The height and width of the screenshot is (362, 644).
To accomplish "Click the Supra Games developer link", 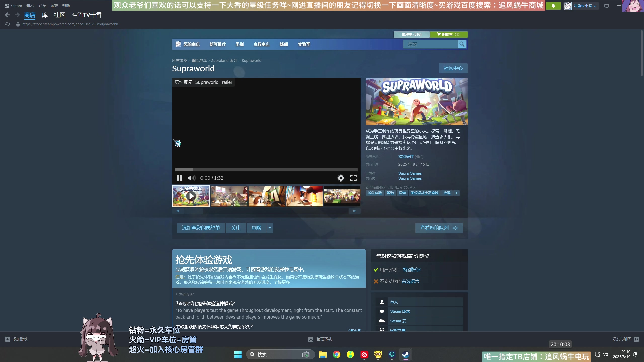I will point(410,173).
